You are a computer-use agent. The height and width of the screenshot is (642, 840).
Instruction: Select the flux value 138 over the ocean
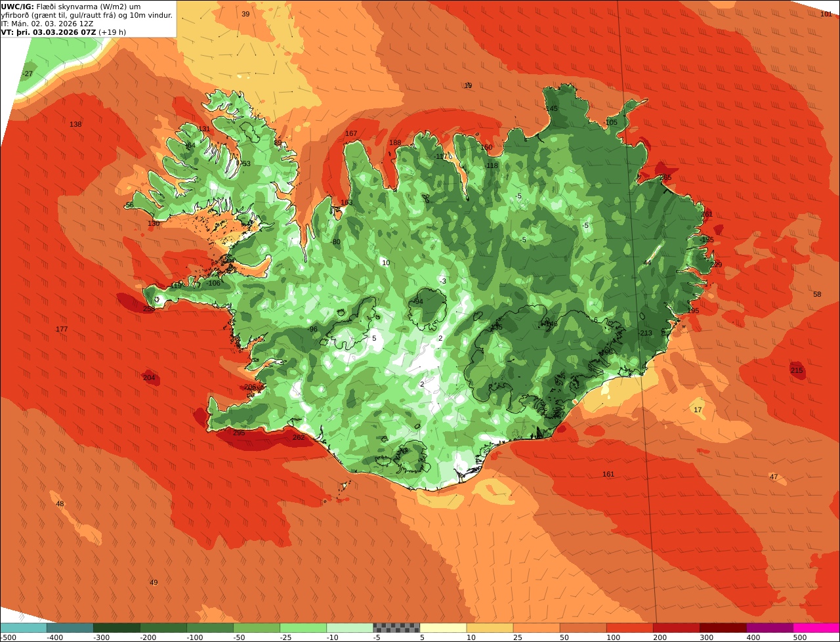point(75,124)
